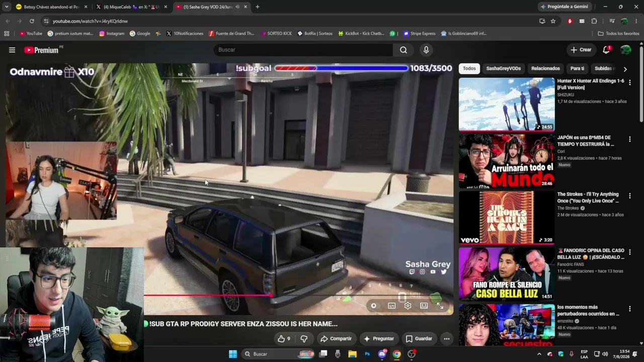Open The Strokes video title link
The width and height of the screenshot is (644, 362).
point(588,198)
